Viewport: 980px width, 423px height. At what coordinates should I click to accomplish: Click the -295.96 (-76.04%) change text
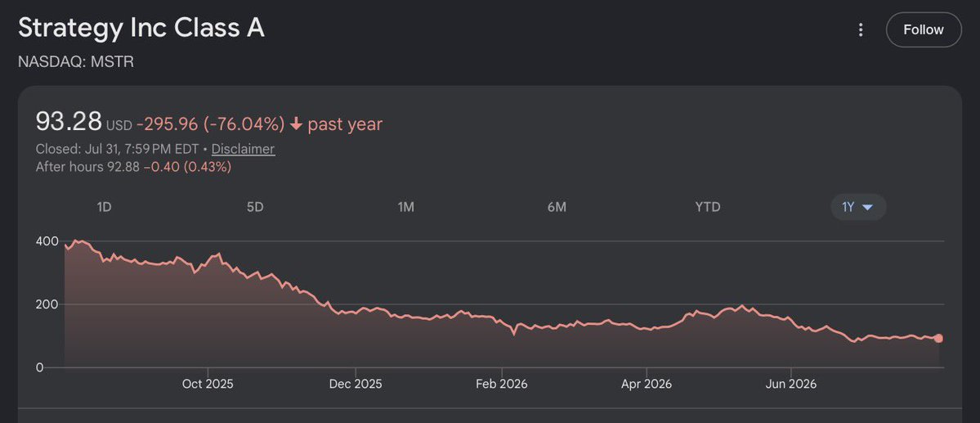click(211, 124)
